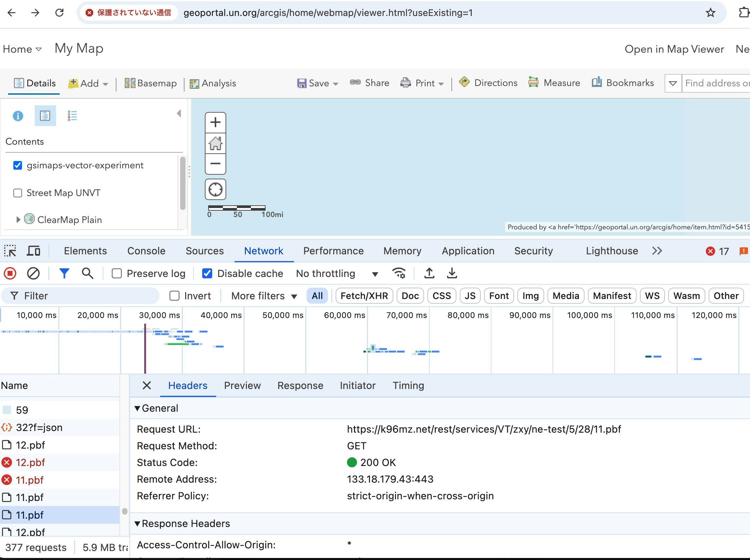Screen dimensions: 750x560
Task: Show the map legend view
Action: coord(72,116)
